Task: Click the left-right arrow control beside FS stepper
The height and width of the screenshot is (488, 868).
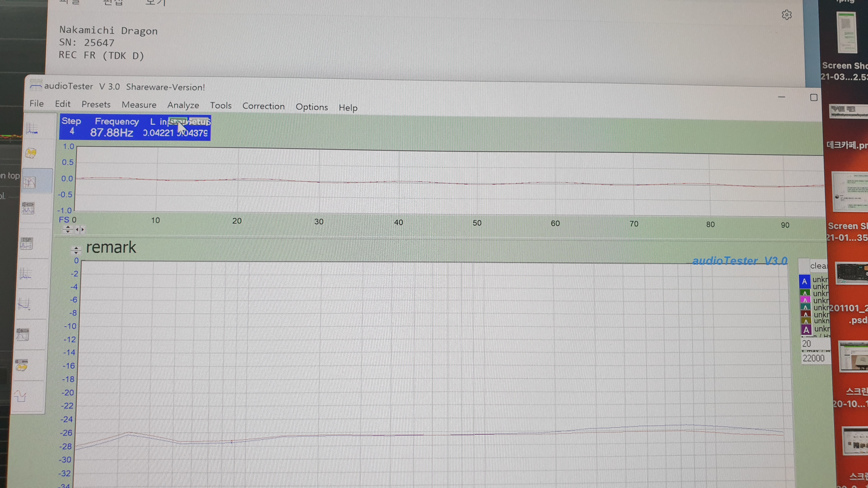Action: tap(80, 230)
